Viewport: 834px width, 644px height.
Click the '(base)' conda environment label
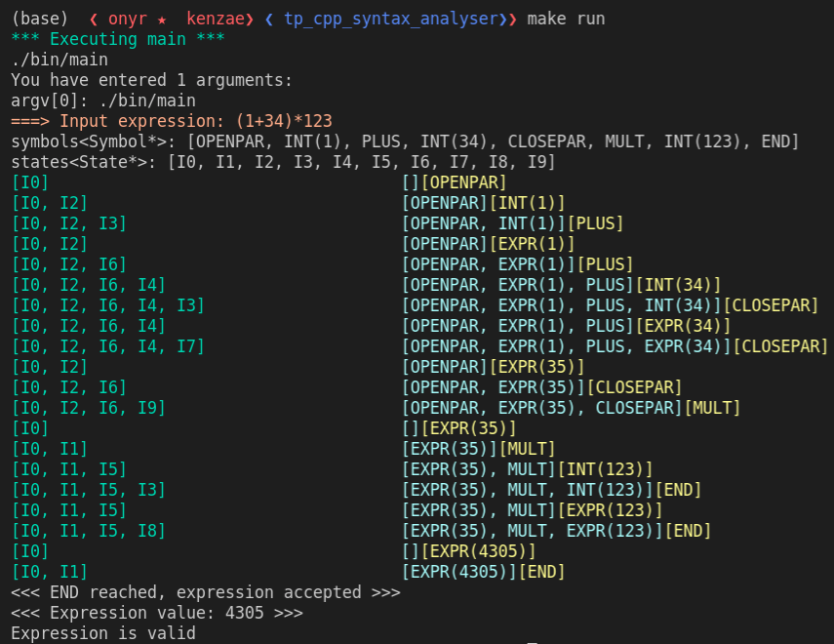[40, 19]
